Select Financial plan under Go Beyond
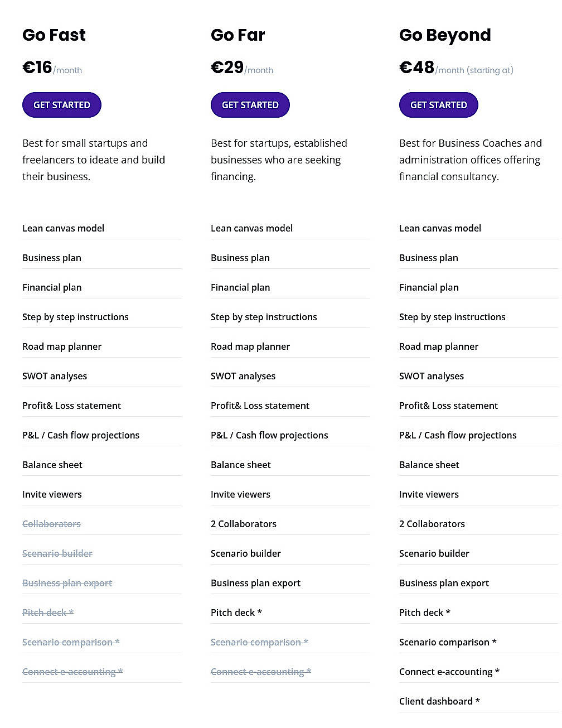The height and width of the screenshot is (728, 562). 429,287
